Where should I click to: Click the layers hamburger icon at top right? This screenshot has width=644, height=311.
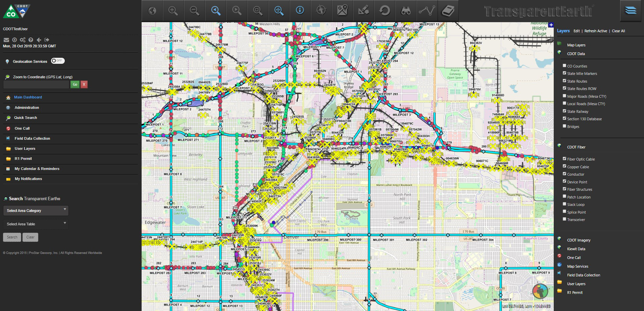(x=630, y=10)
